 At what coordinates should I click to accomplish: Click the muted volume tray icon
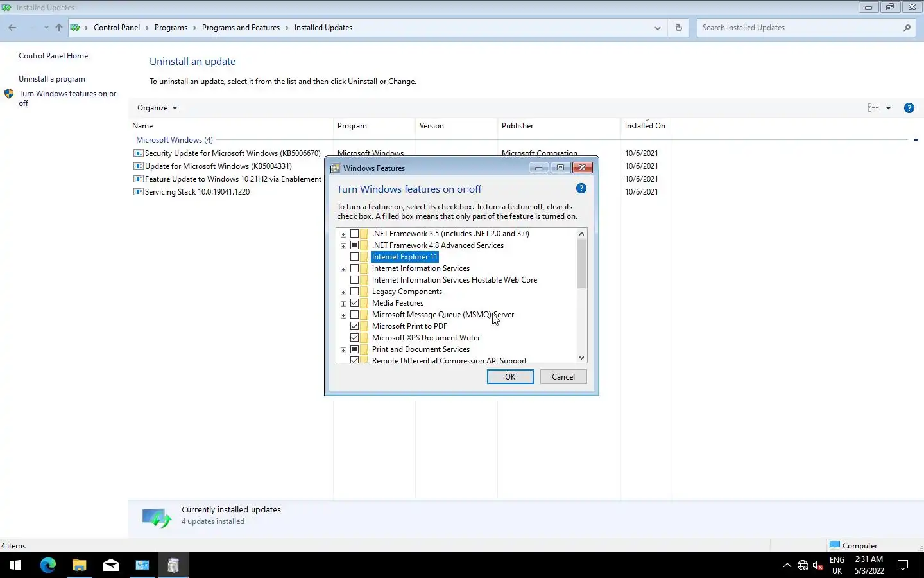(818, 565)
